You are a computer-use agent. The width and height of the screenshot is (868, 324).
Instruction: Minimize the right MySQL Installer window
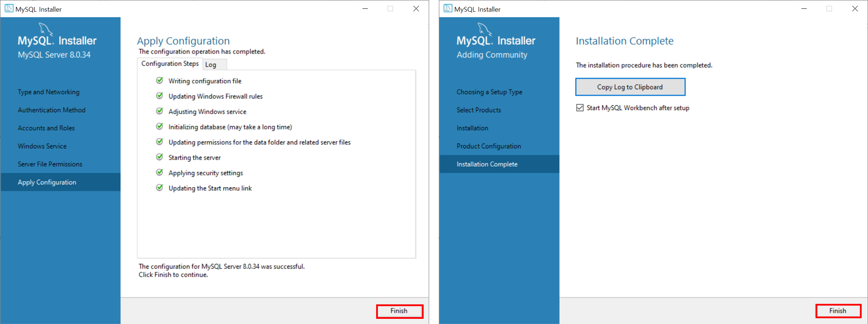[804, 9]
